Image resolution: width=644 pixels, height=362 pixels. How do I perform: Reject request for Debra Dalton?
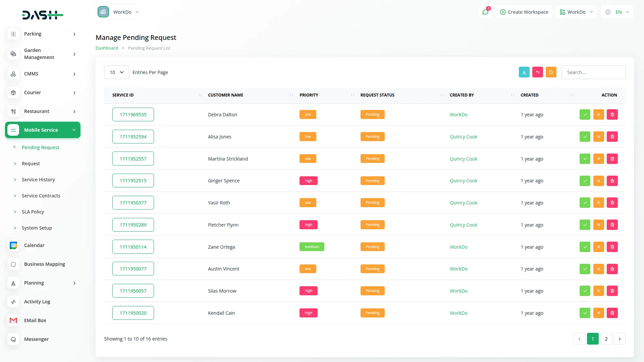coord(598,115)
